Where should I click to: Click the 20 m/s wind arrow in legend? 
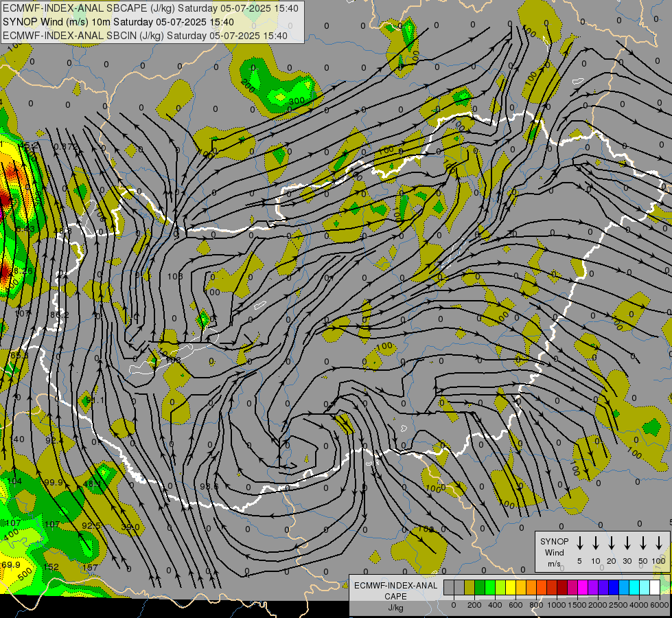point(612,543)
